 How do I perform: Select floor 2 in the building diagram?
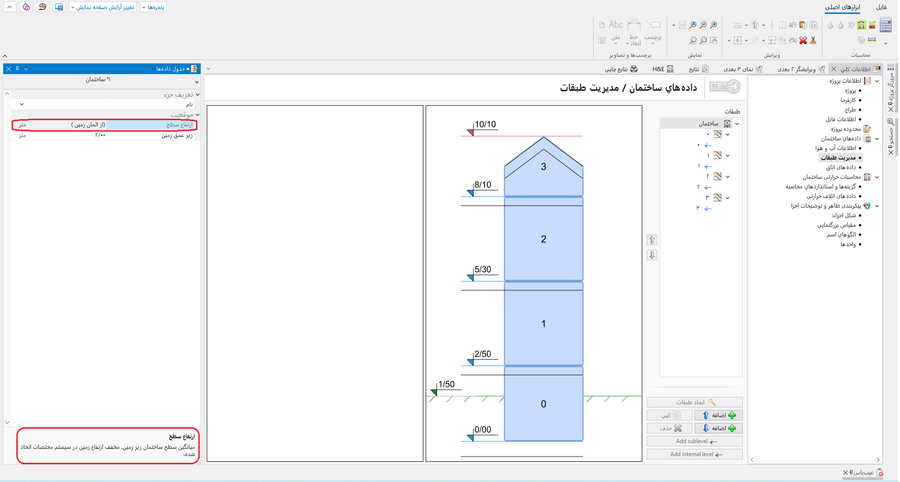pos(543,240)
